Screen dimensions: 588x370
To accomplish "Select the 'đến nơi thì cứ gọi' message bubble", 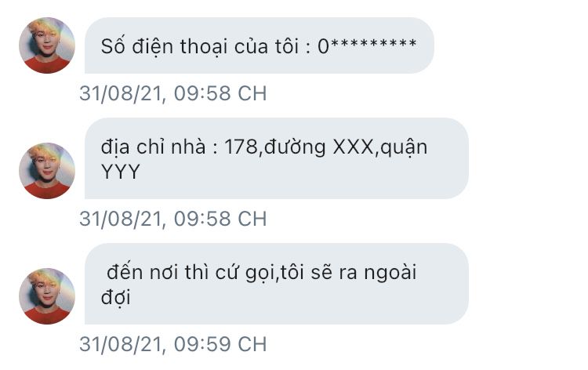I will pos(277,284).
